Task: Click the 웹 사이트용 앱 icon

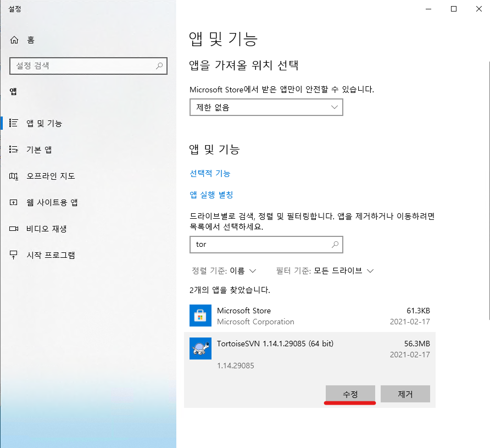Action: point(13,202)
